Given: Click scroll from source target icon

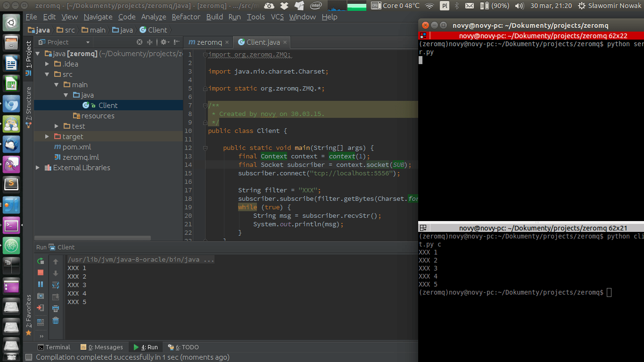Looking at the screenshot, I should pos(140,42).
